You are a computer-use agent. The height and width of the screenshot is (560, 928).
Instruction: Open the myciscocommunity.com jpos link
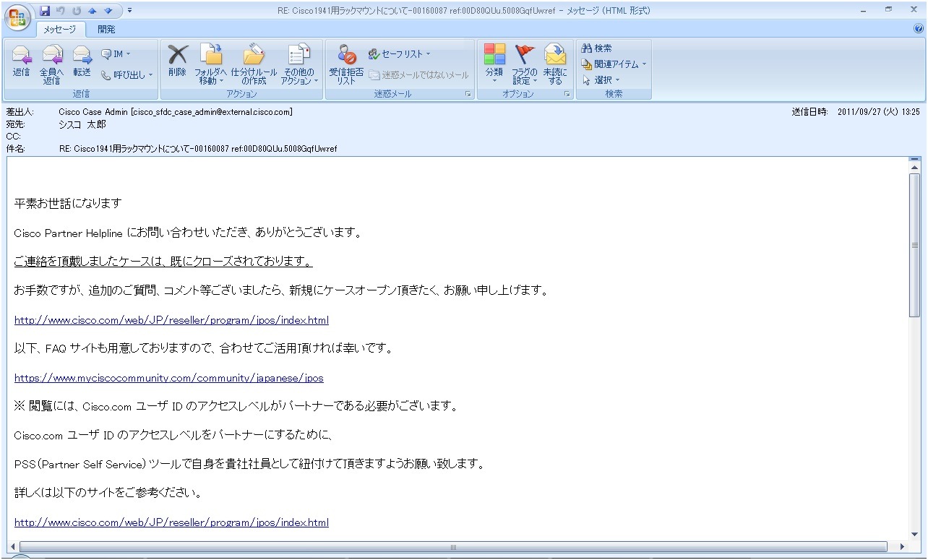169,378
